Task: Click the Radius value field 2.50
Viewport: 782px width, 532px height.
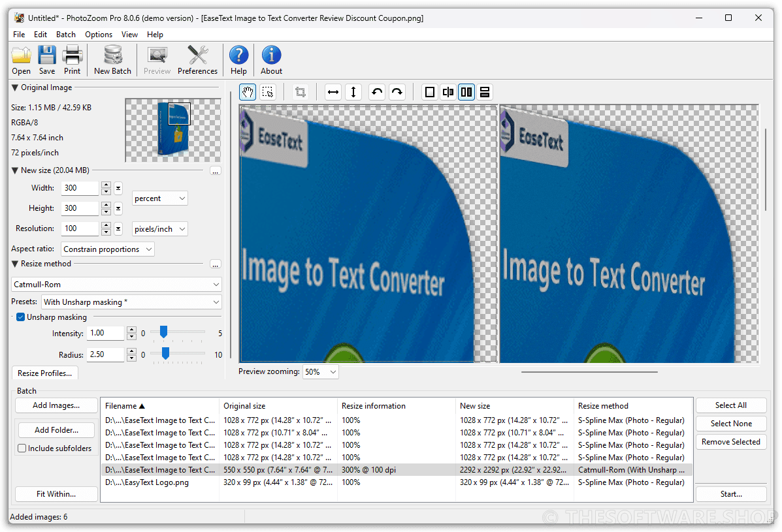Action: pos(105,354)
